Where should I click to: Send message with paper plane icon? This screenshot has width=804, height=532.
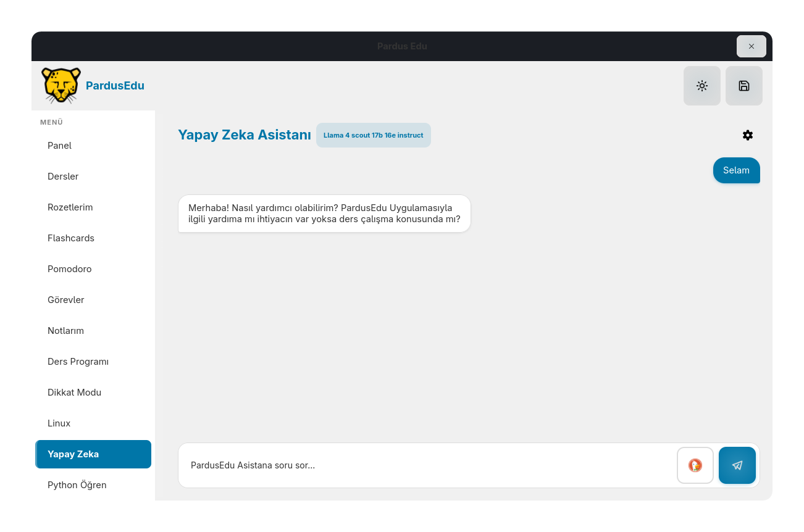point(737,465)
